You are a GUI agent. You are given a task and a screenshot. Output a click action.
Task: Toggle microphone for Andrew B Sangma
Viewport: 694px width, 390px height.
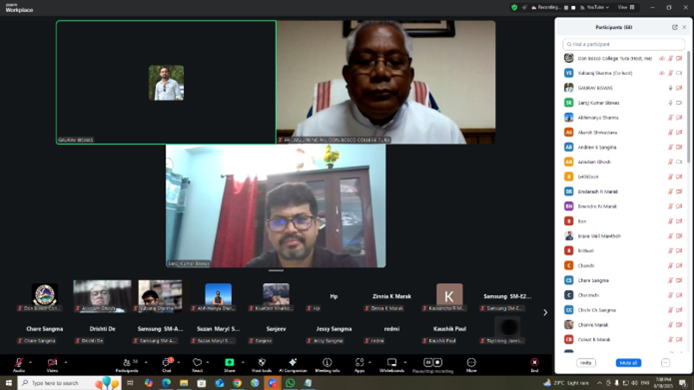[670, 147]
